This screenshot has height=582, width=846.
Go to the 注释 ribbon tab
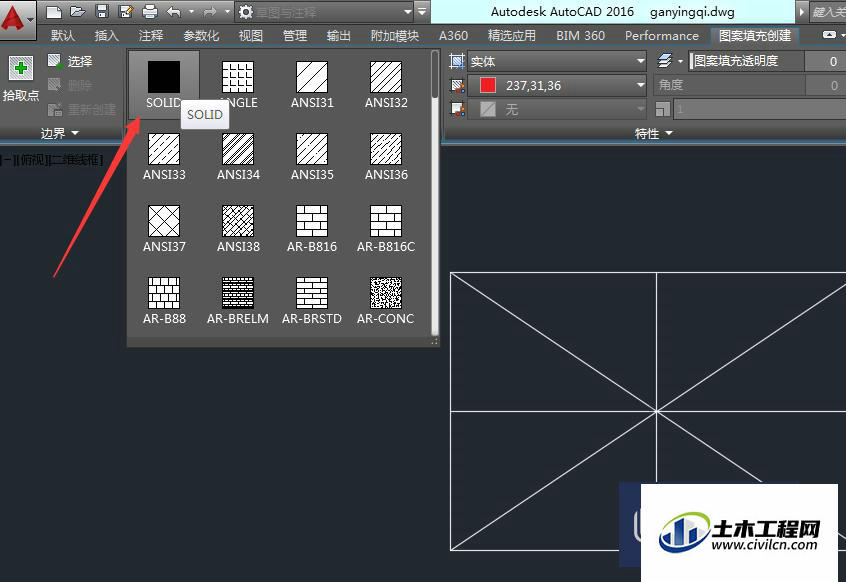click(151, 36)
